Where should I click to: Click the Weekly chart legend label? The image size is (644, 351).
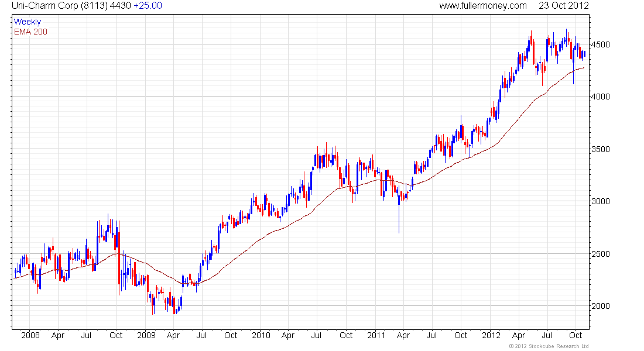(x=28, y=22)
